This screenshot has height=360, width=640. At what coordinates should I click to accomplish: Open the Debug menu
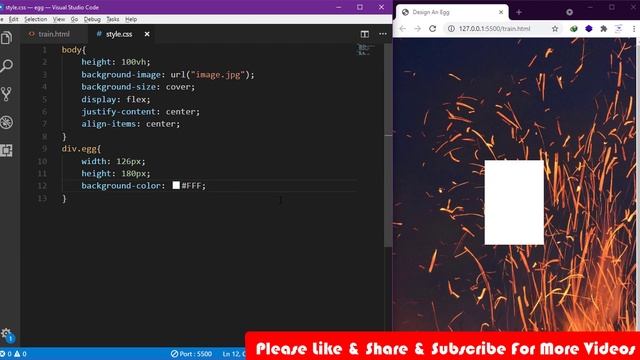(92, 19)
